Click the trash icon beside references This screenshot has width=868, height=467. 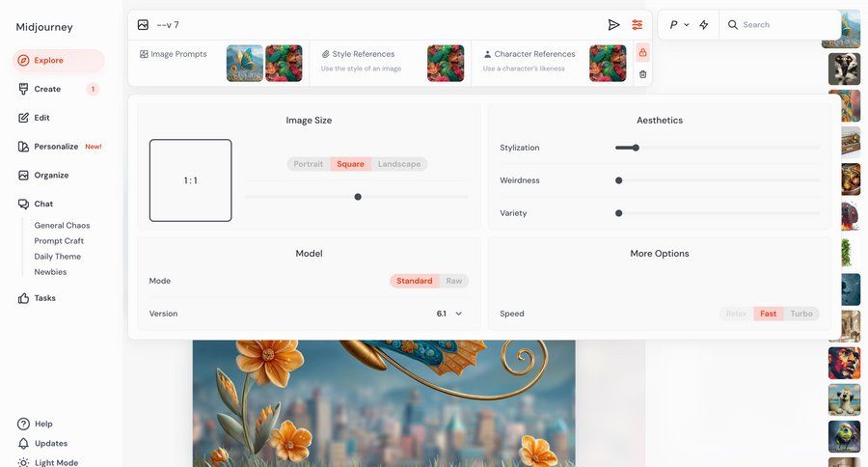tap(642, 74)
